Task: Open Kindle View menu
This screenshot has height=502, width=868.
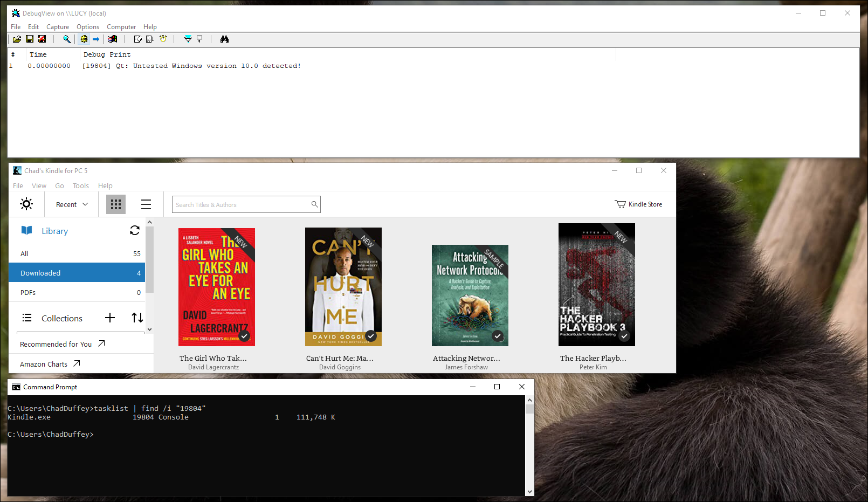Action: 39,185
